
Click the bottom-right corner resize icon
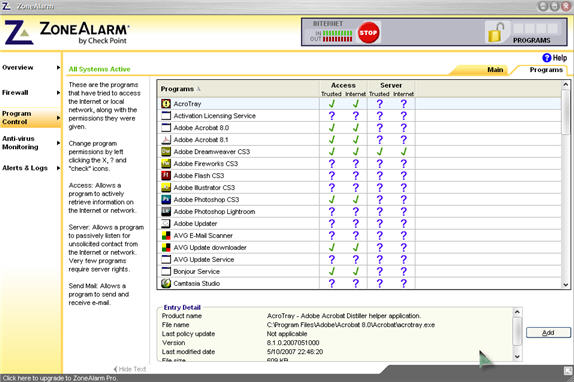(568, 371)
